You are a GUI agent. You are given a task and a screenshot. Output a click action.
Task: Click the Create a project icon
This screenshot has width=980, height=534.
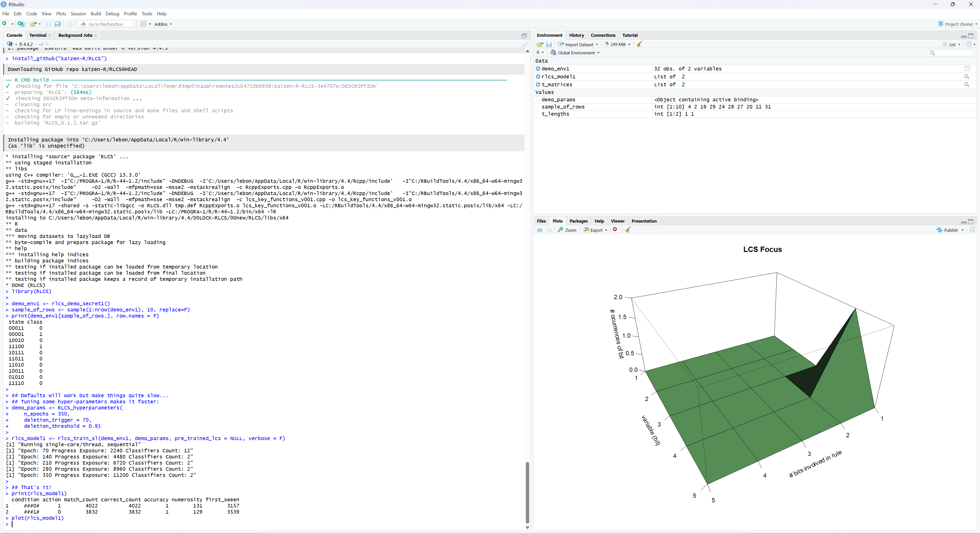(21, 24)
